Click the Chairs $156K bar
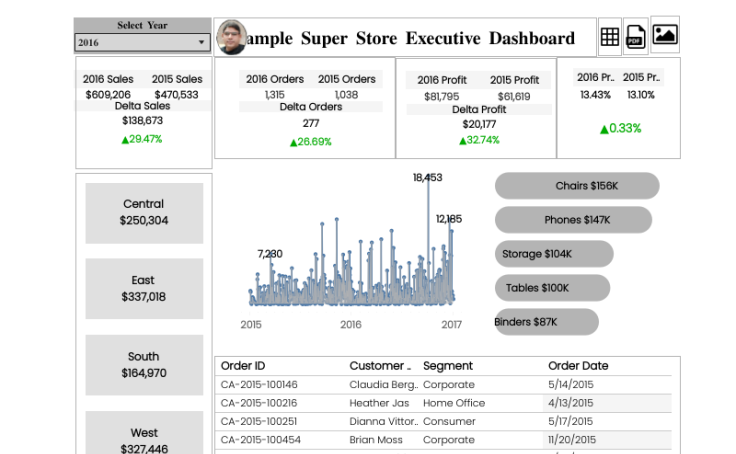This screenshot has width=736, height=454. coord(577,186)
